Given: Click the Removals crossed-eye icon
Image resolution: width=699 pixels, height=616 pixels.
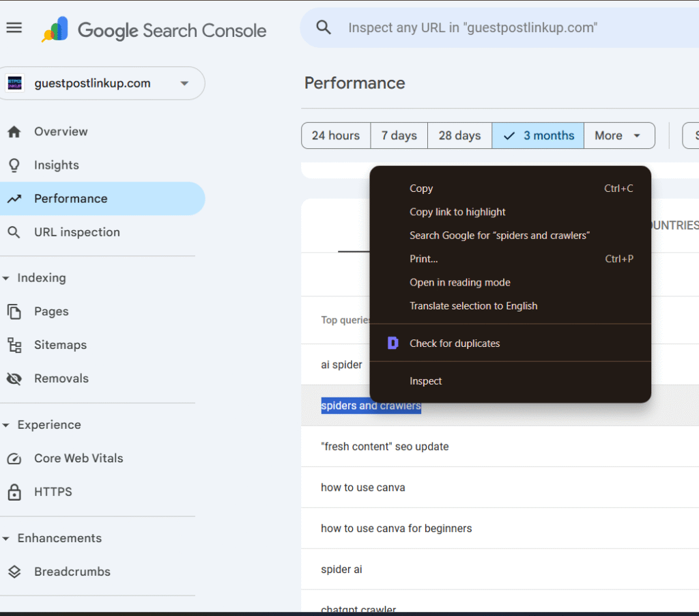Looking at the screenshot, I should [x=14, y=378].
